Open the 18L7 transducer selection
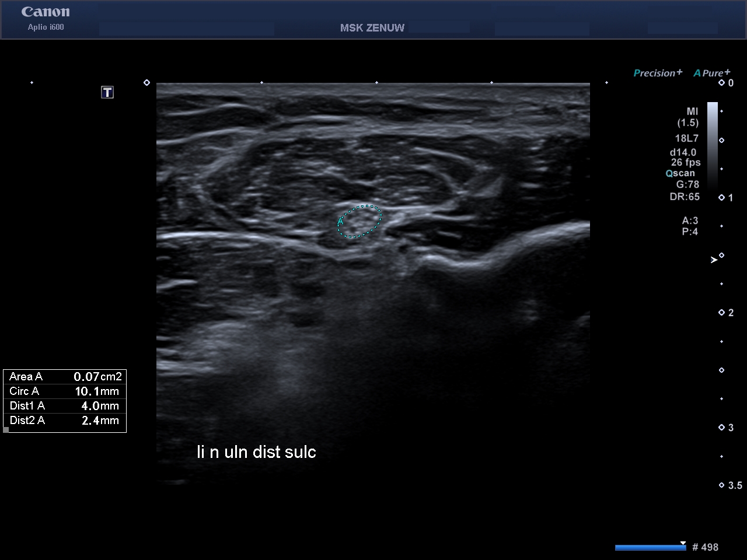The image size is (747, 560). 686,138
